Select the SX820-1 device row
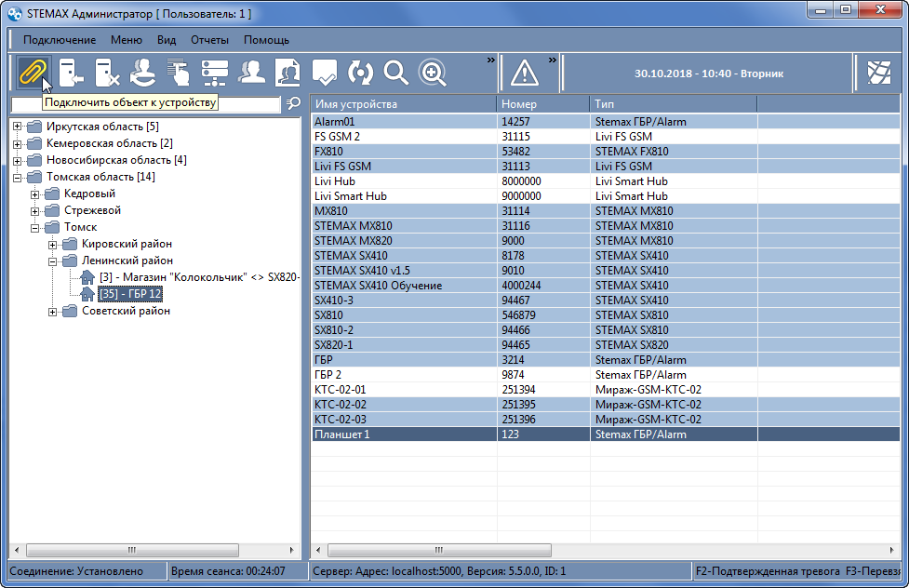Screen dimensions: 909x588 [606, 345]
